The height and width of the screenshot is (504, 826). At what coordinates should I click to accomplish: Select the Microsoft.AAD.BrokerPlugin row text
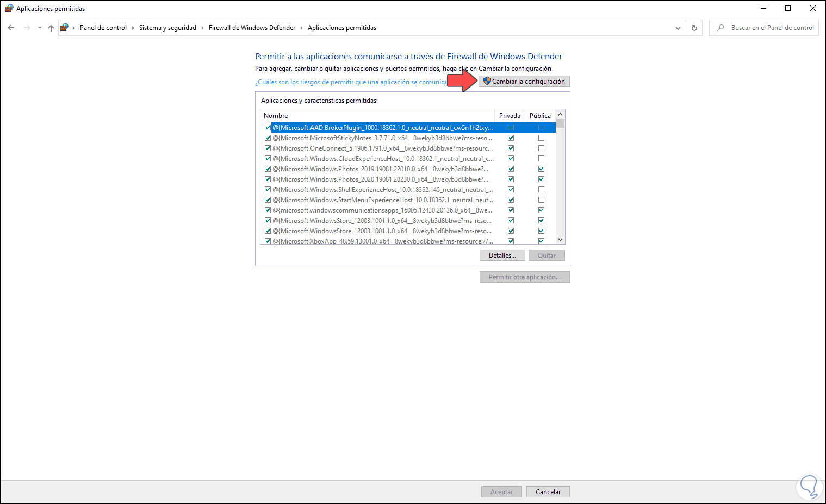[383, 128]
